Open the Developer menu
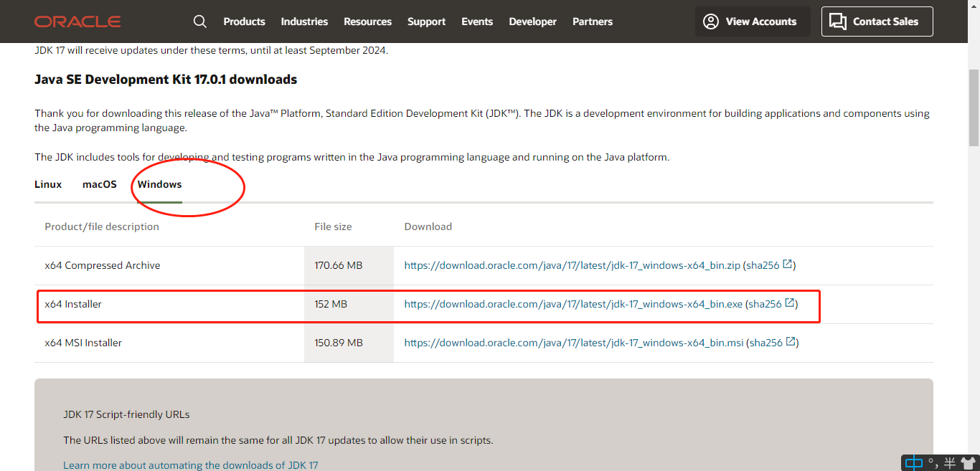Image resolution: width=980 pixels, height=471 pixels. 532,22
